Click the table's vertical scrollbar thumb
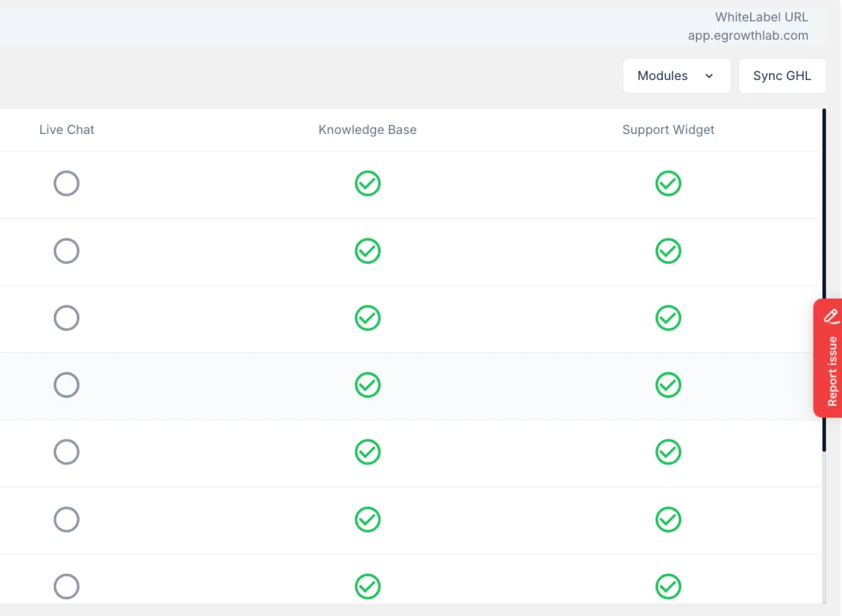 (x=824, y=280)
